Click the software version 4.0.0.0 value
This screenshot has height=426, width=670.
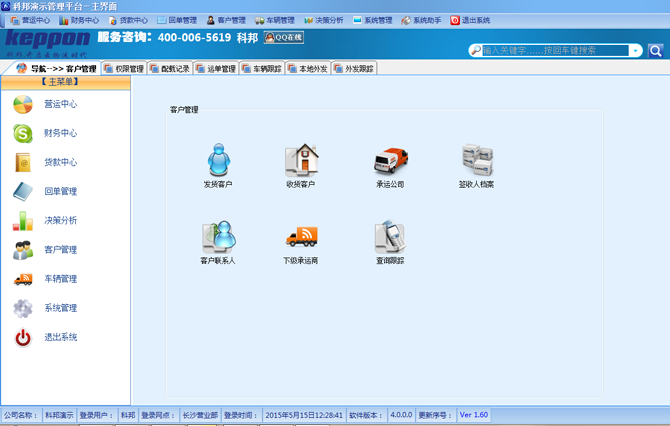tap(401, 415)
